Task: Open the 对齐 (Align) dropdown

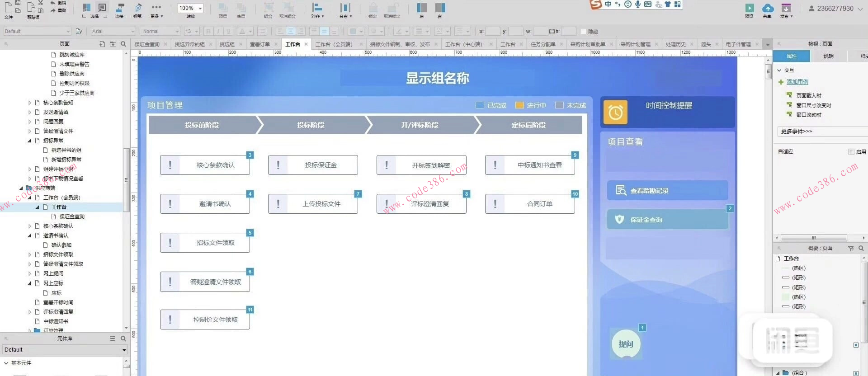Action: [x=317, y=11]
